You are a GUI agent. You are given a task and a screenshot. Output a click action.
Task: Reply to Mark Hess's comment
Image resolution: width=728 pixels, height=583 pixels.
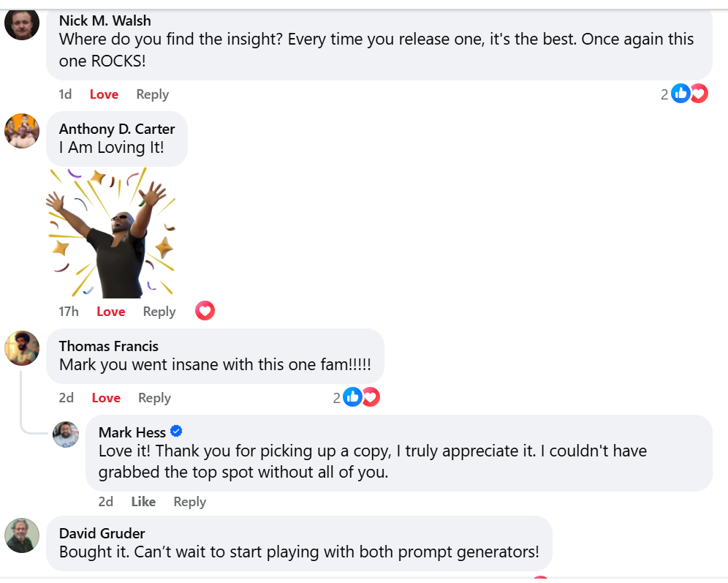coord(189,502)
